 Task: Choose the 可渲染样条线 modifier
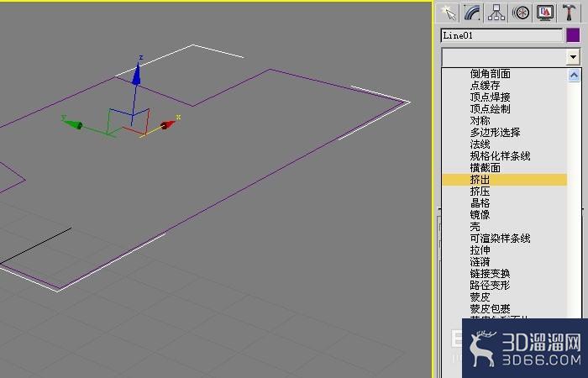[501, 238]
